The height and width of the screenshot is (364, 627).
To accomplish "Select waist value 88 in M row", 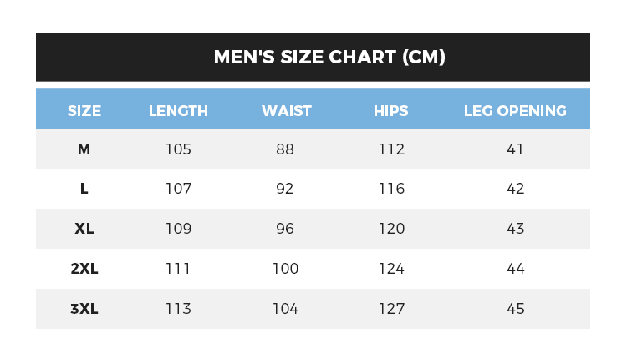I will coord(285,149).
